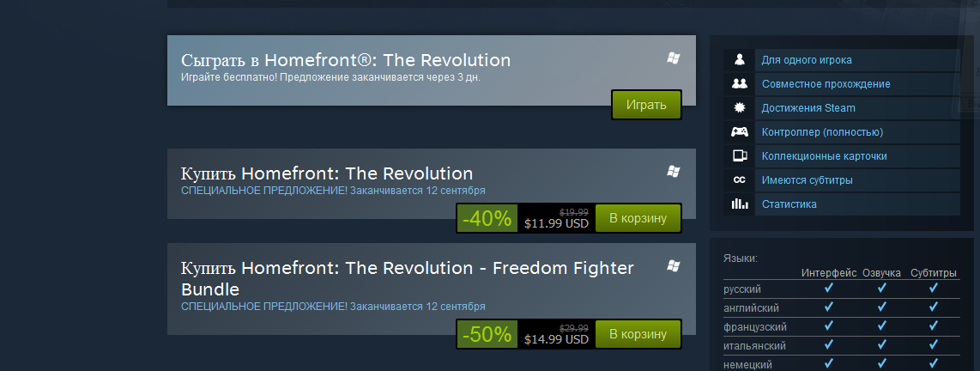Add Freedom Fighter Bundle to cart

point(638,334)
